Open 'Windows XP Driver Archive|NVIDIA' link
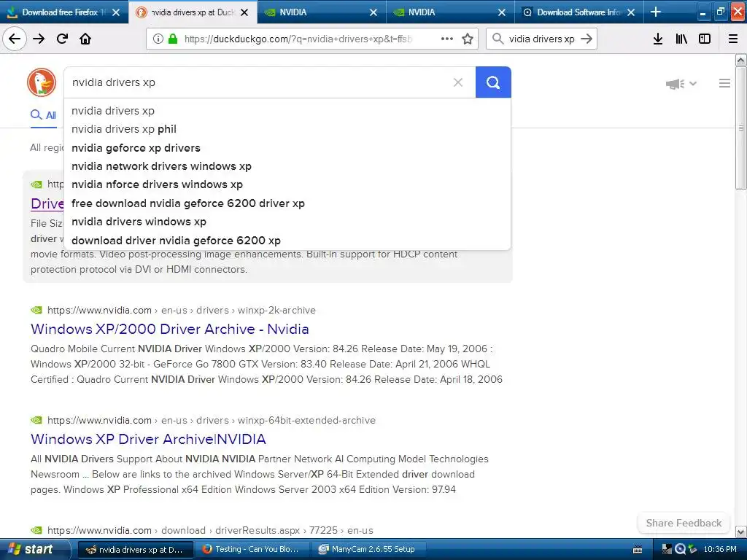 pyautogui.click(x=148, y=439)
